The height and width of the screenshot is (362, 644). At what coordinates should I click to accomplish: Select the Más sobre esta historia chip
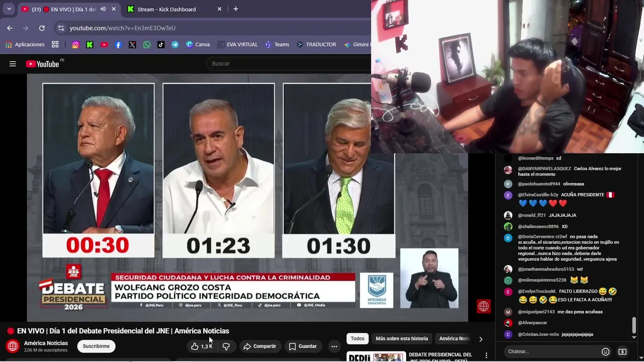pyautogui.click(x=401, y=338)
